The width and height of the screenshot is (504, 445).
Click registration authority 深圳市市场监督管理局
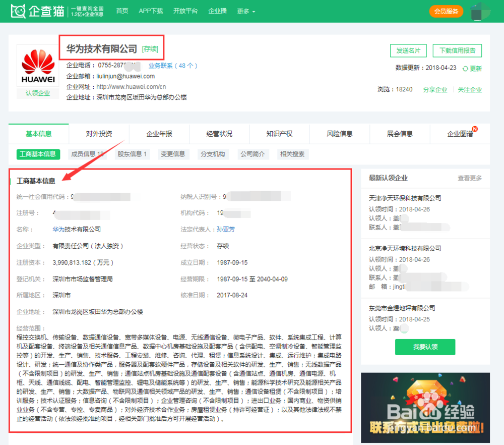83,279
